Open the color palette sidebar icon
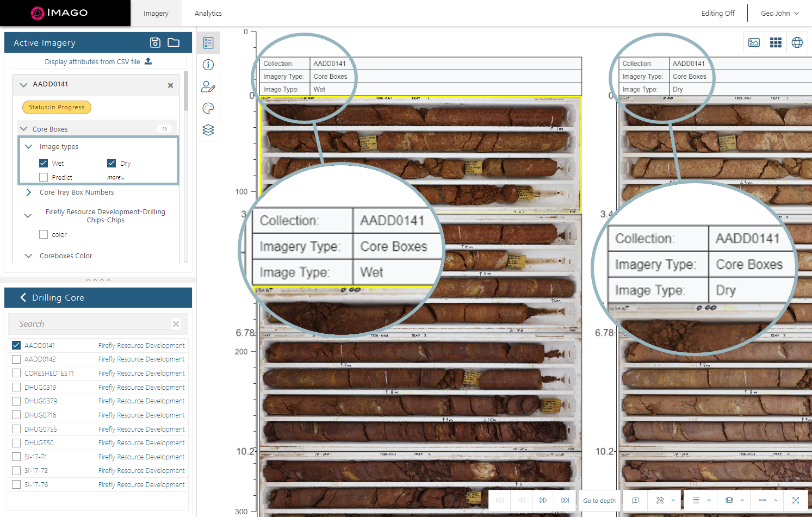Image resolution: width=812 pixels, height=517 pixels. (x=208, y=108)
